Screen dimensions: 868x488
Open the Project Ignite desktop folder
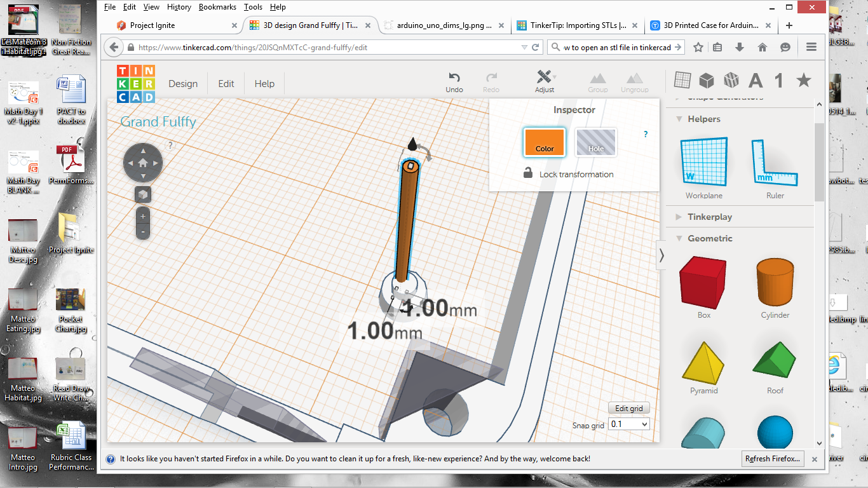(71, 233)
